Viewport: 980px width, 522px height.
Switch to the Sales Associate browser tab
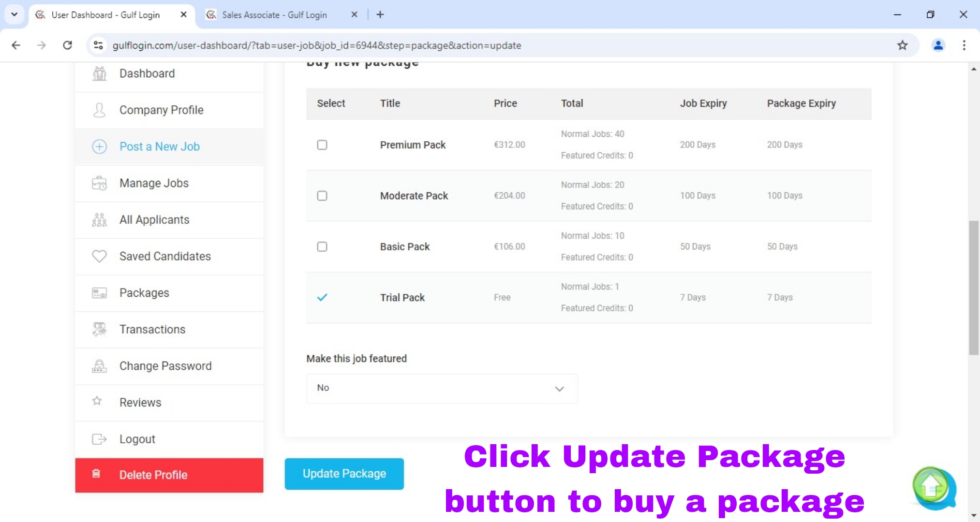[x=274, y=14]
